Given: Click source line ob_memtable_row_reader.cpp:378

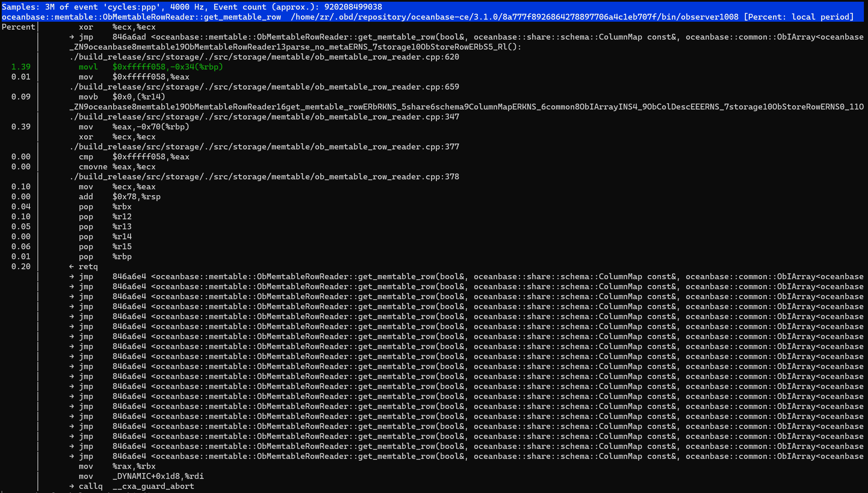Looking at the screenshot, I should [264, 177].
